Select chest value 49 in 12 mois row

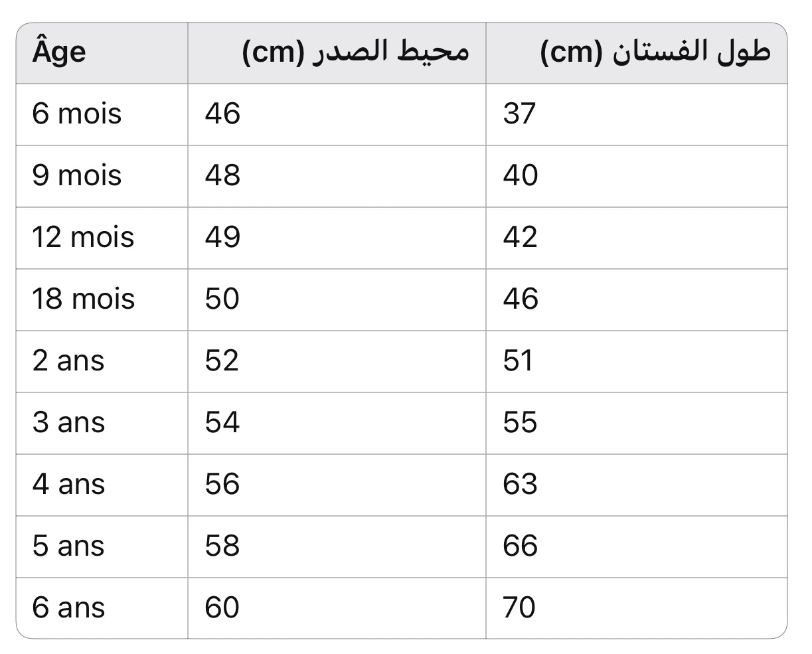(x=222, y=238)
